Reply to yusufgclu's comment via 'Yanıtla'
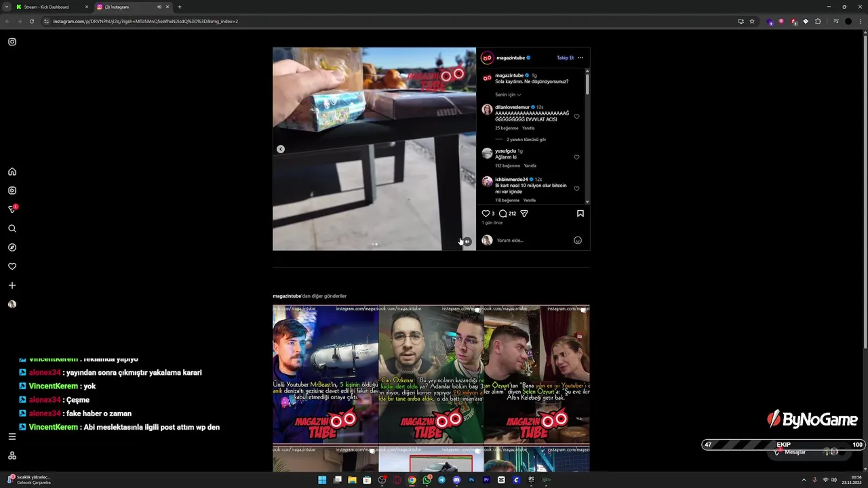Screen dimensions: 868x488 tap(530, 165)
